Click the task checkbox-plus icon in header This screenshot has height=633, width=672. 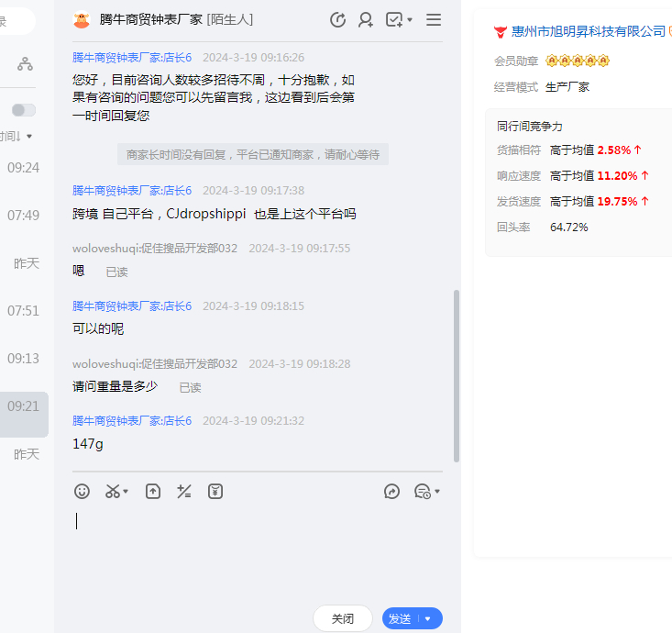(394, 20)
